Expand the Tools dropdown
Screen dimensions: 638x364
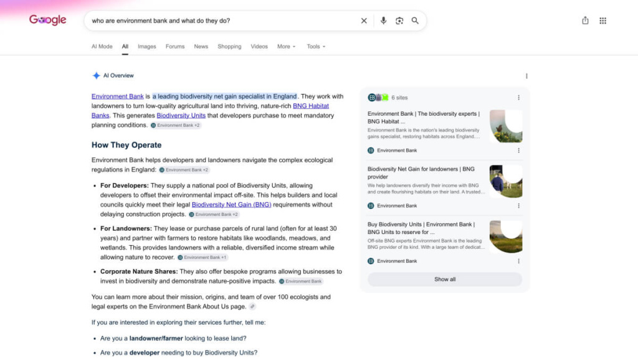click(316, 46)
